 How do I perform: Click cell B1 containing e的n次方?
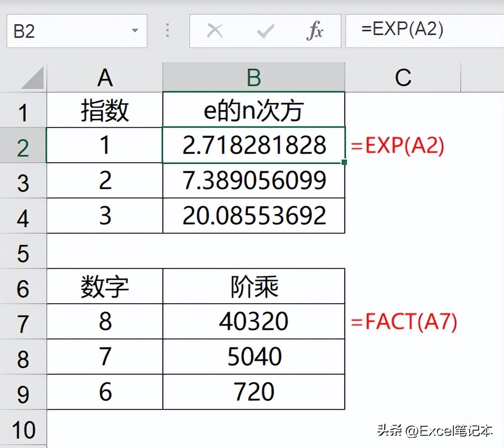(253, 110)
